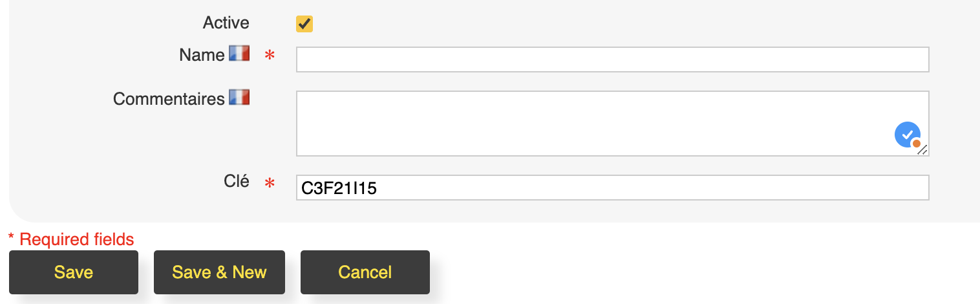
Task: Open the blue checkmark grammar assistant icon
Action: (907, 135)
